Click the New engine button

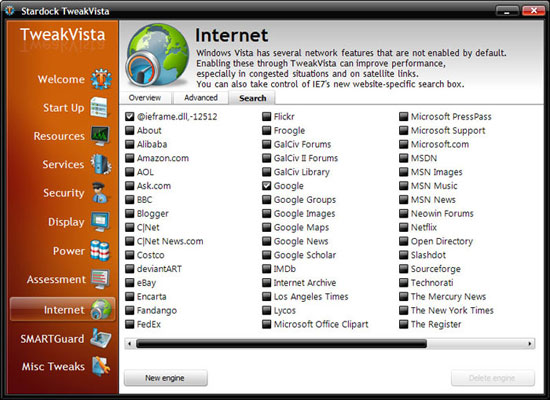166,378
